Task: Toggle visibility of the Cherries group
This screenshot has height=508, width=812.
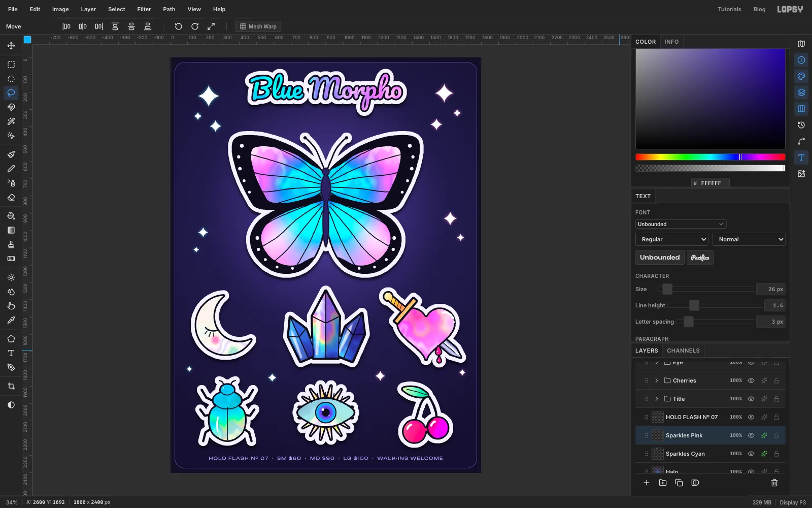Action: click(751, 380)
